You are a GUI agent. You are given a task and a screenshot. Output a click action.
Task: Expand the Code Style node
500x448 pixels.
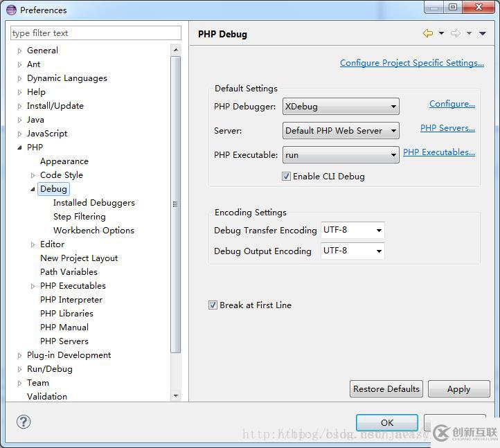click(x=33, y=175)
